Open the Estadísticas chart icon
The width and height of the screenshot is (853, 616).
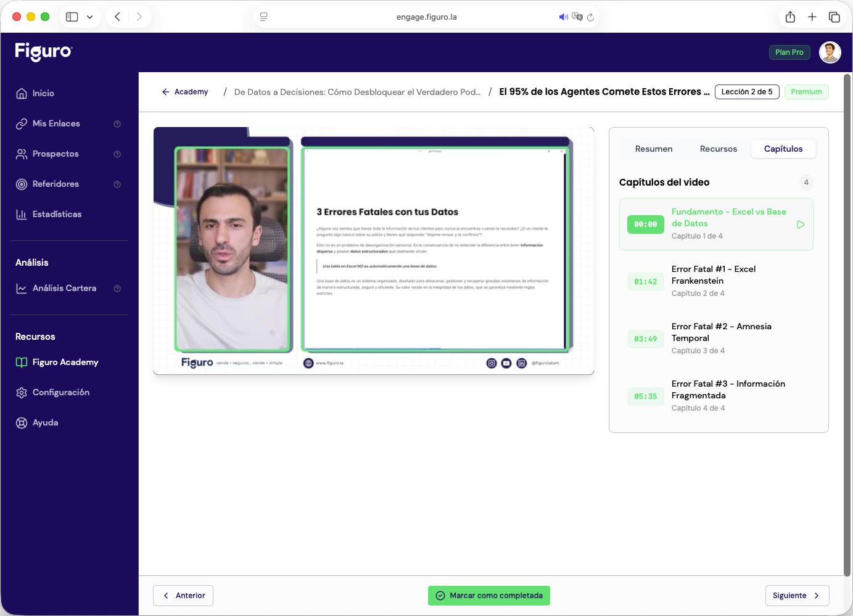(x=22, y=214)
